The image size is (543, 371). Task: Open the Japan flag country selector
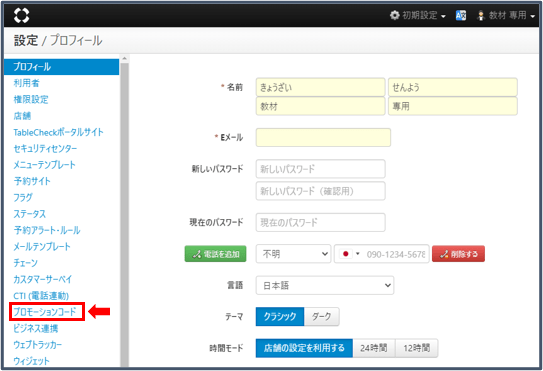pyautogui.click(x=349, y=254)
